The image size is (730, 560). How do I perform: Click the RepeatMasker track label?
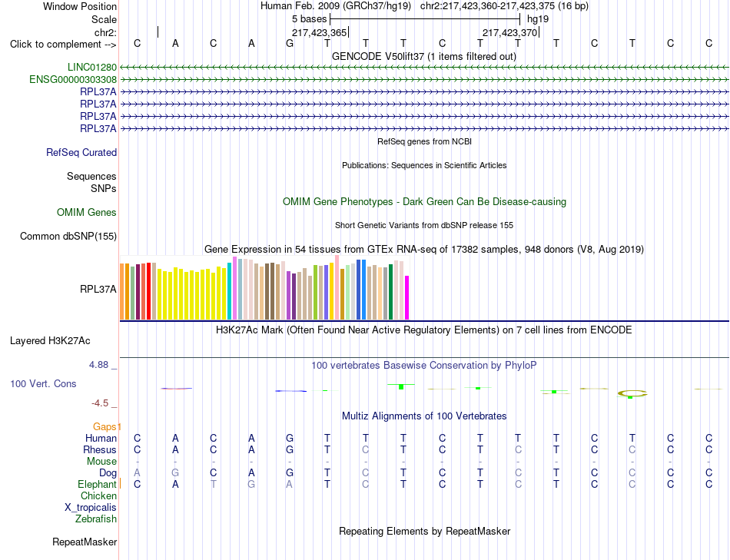tap(85, 542)
